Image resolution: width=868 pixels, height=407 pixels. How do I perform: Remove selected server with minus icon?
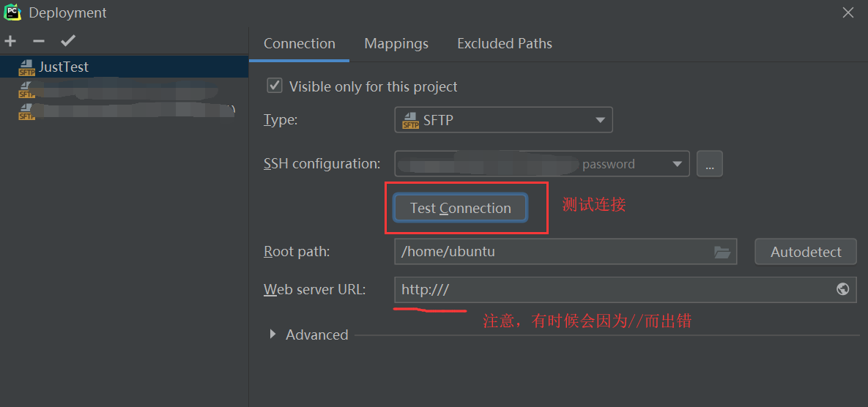coord(39,41)
